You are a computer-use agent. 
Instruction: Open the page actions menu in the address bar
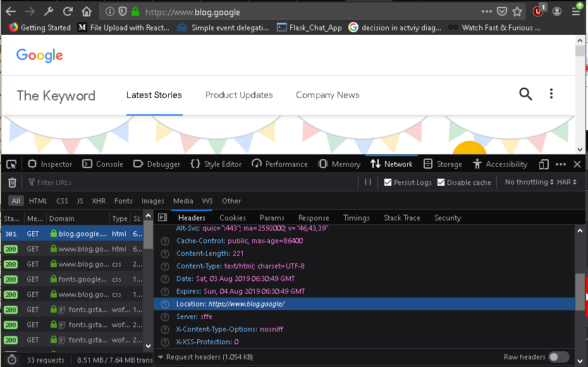point(487,11)
